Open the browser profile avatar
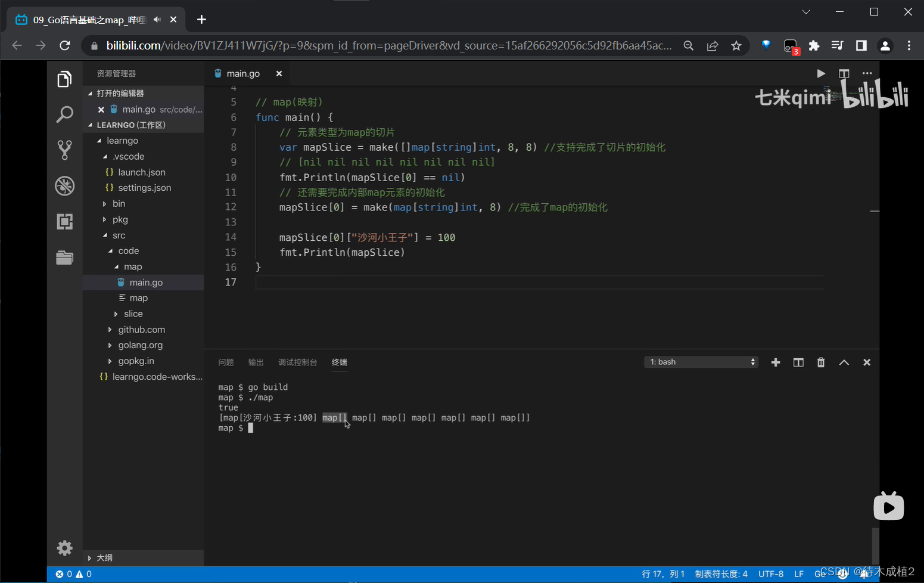 tap(885, 46)
